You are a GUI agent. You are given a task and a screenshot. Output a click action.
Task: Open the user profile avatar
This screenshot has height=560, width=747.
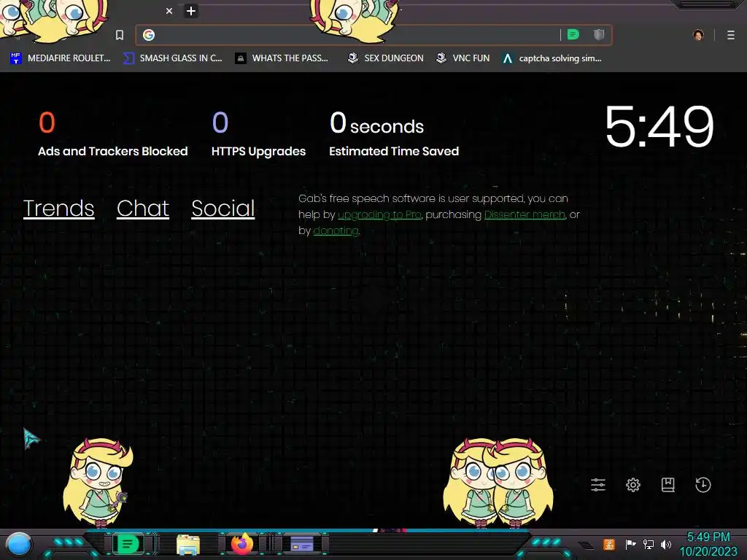(x=698, y=35)
